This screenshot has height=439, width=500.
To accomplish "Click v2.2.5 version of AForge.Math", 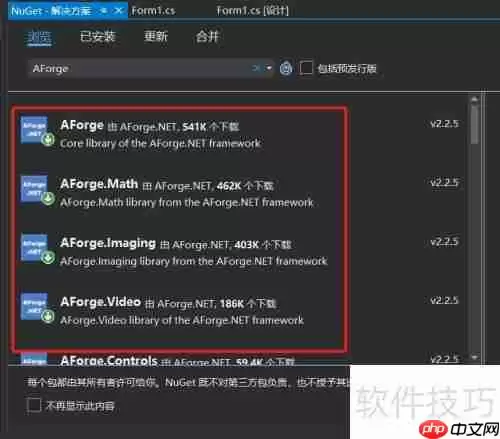I will tap(444, 183).
